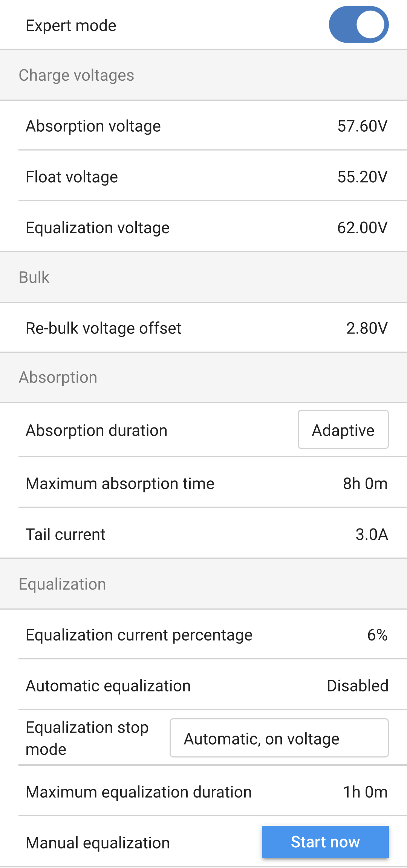Screen dimensions: 407x868
Task: Set the Maximum absorption time value
Action: pos(365,484)
